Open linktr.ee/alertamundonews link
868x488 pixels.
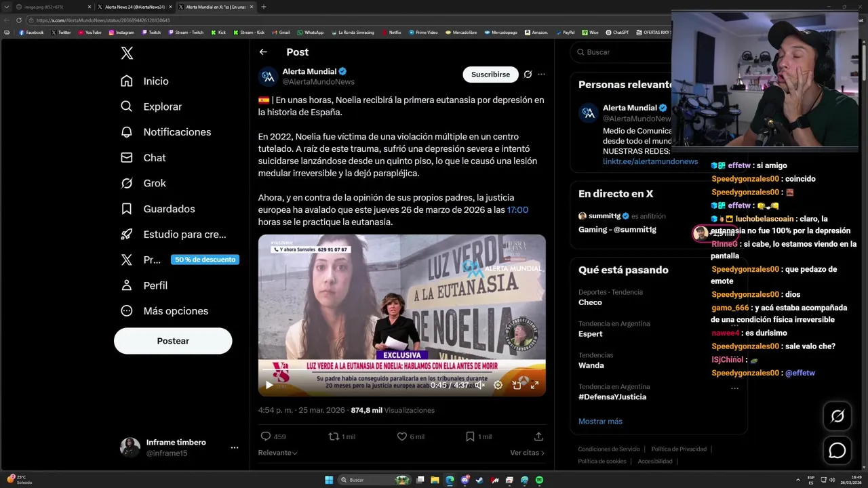(650, 161)
